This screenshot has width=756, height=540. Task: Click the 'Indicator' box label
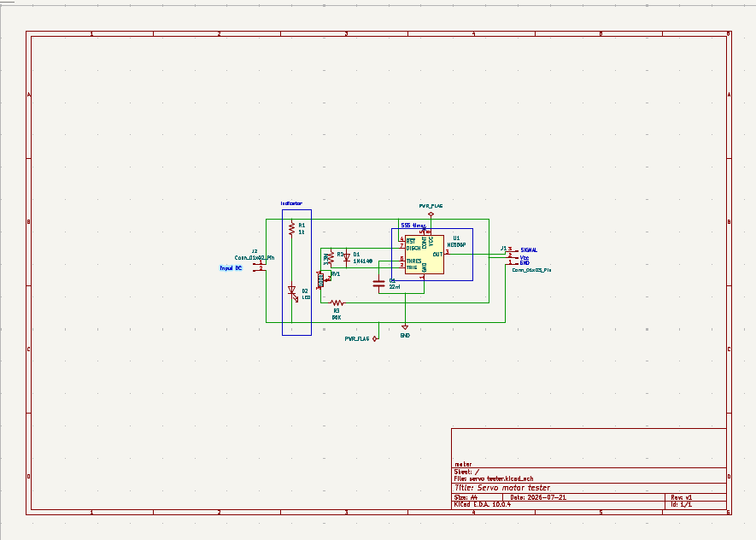click(x=291, y=203)
